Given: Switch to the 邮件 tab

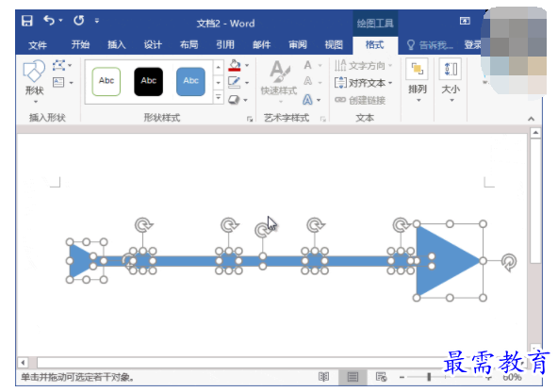Looking at the screenshot, I should [262, 45].
